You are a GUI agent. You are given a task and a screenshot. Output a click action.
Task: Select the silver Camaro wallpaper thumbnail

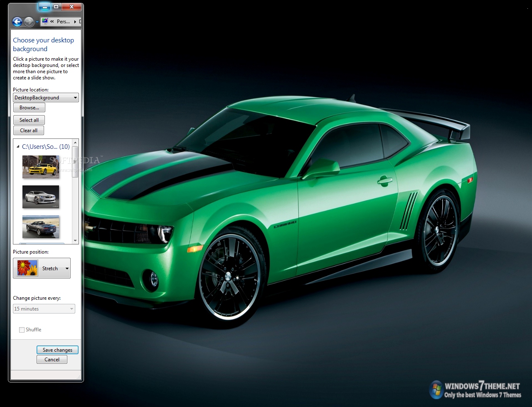[41, 197]
